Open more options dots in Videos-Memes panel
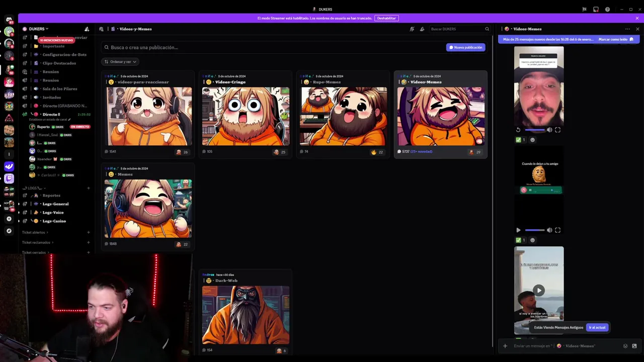Screen dimensions: 644x362 pyautogui.click(x=627, y=29)
